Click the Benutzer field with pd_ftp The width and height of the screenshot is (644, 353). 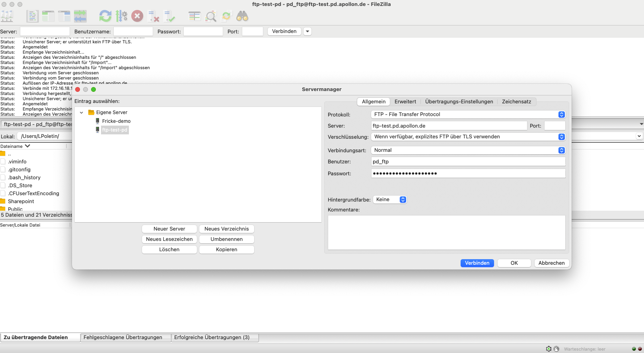tap(468, 161)
